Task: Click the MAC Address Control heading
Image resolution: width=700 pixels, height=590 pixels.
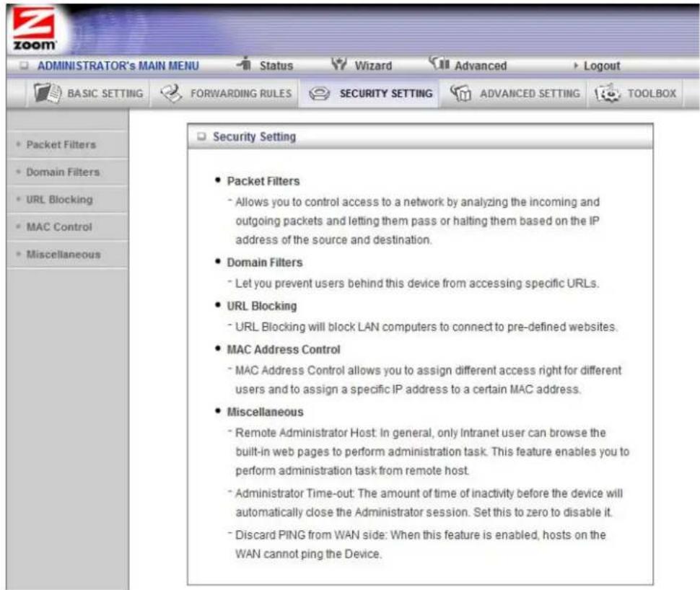Action: click(284, 349)
